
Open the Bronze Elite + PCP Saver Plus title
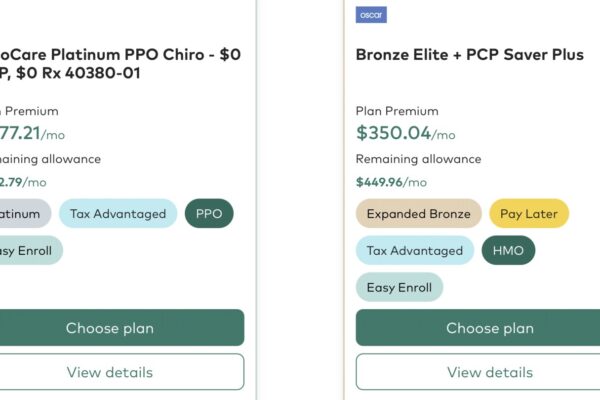point(470,55)
